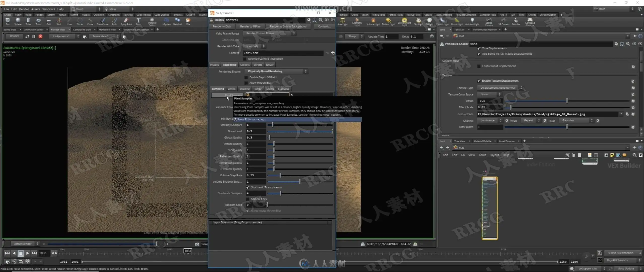Toggle Stochastic Transparency checkbox

click(x=248, y=188)
